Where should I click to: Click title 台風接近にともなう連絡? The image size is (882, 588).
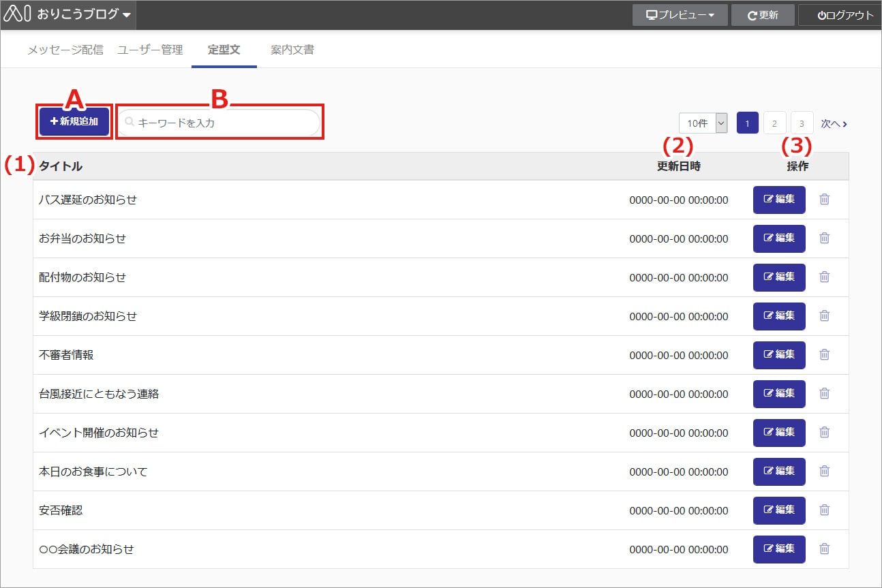click(99, 394)
